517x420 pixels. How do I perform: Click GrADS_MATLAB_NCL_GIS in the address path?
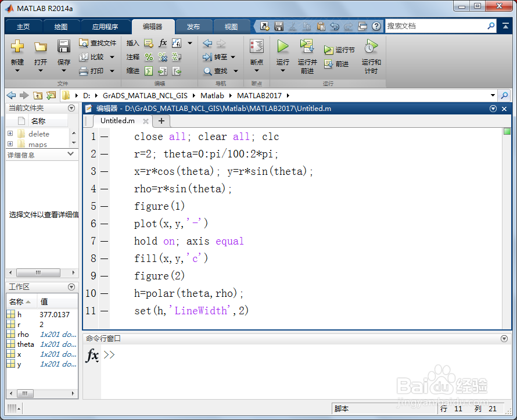(x=145, y=96)
